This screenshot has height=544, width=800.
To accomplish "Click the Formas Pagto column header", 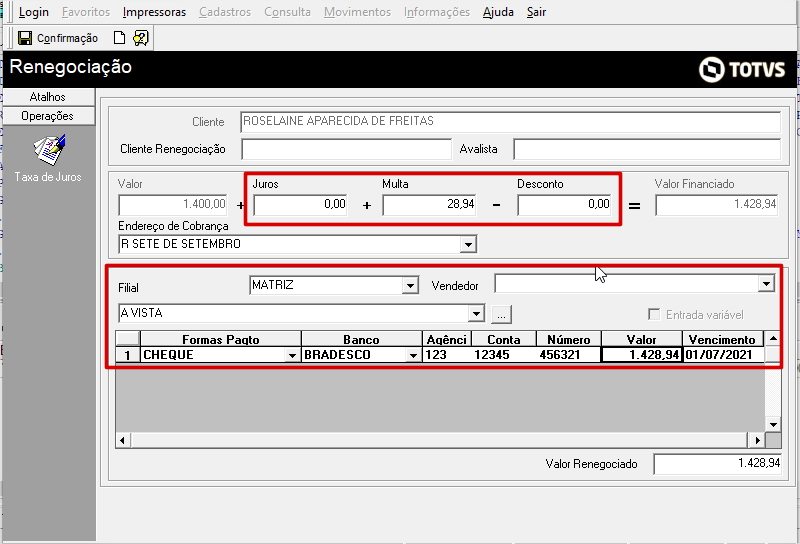I will pos(221,339).
